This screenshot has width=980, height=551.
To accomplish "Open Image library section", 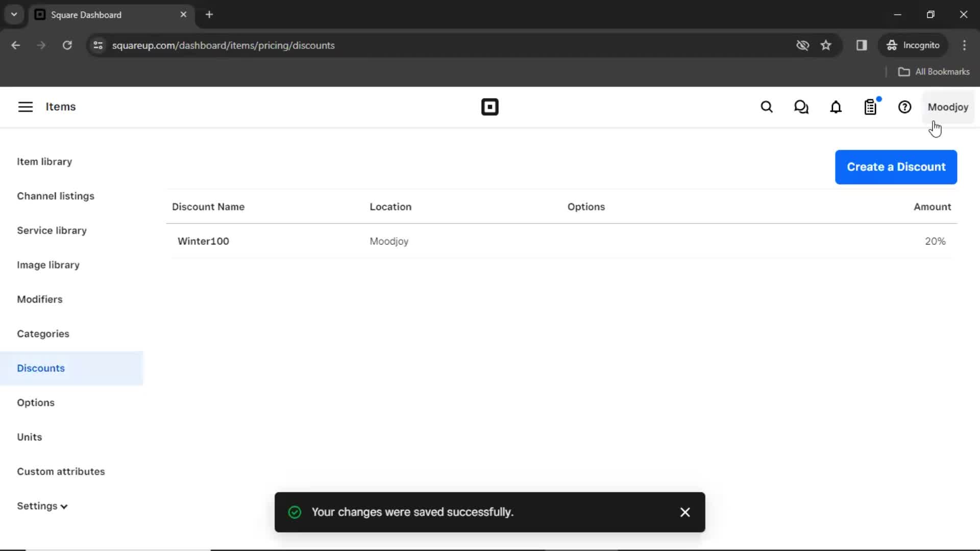I will [x=48, y=265].
